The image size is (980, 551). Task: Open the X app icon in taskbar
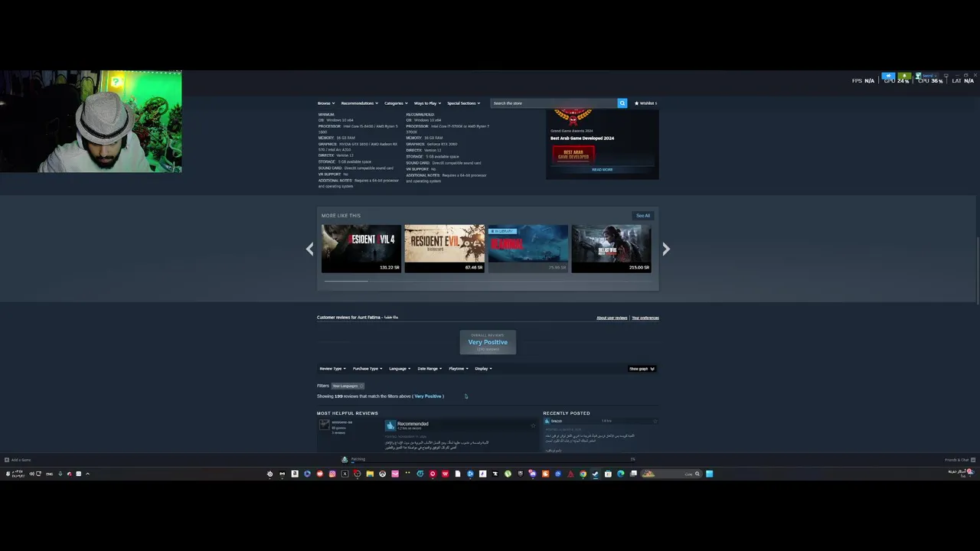click(345, 474)
